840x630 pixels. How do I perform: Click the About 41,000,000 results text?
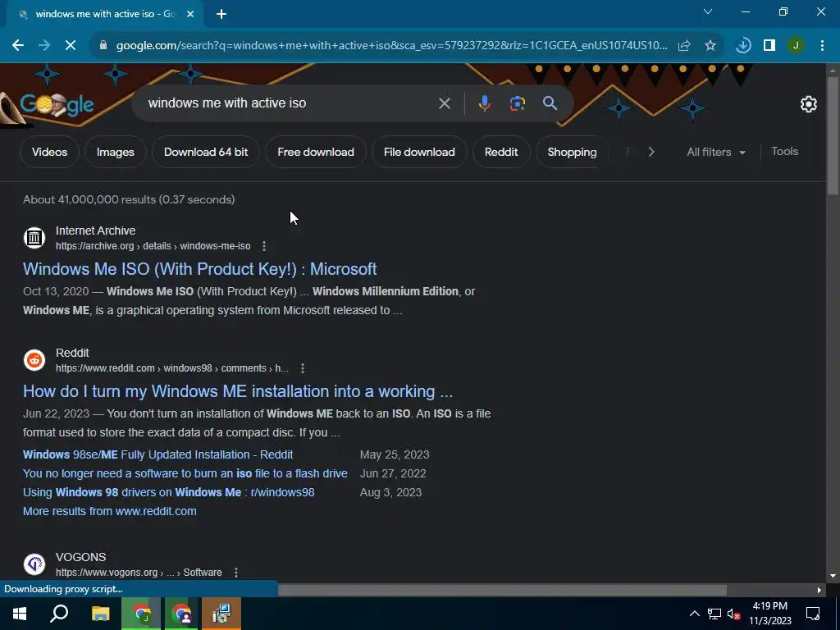129,199
